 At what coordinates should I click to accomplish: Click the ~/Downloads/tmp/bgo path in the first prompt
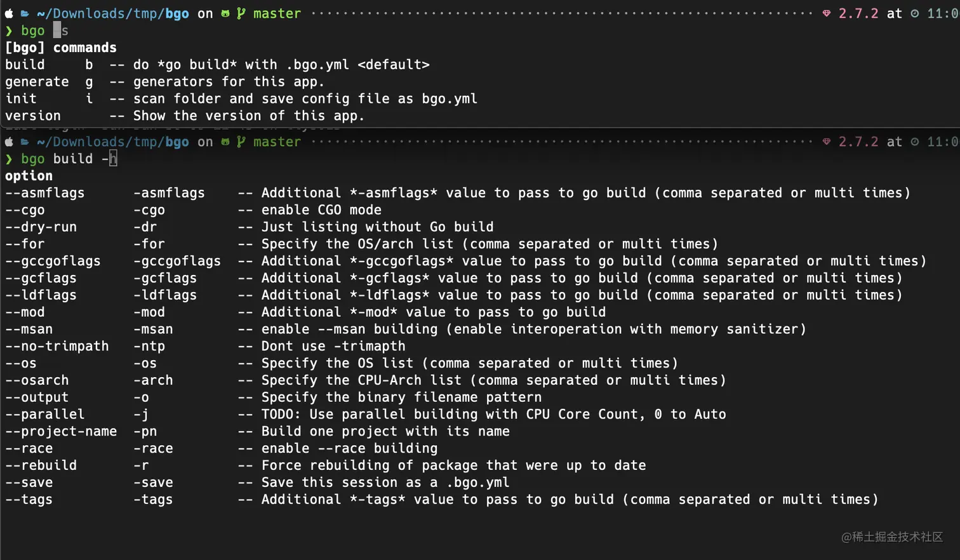click(113, 13)
